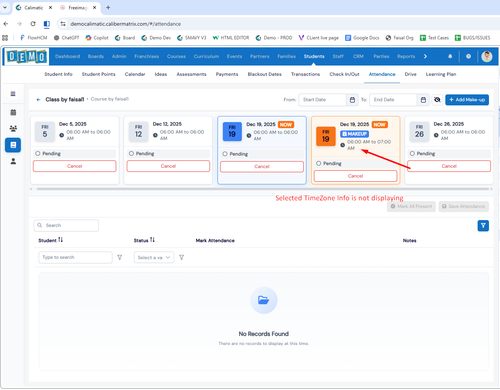Viewport: 500px width, 390px height.
Task: Select Pending radio on Dec 26 card
Action: point(412,153)
